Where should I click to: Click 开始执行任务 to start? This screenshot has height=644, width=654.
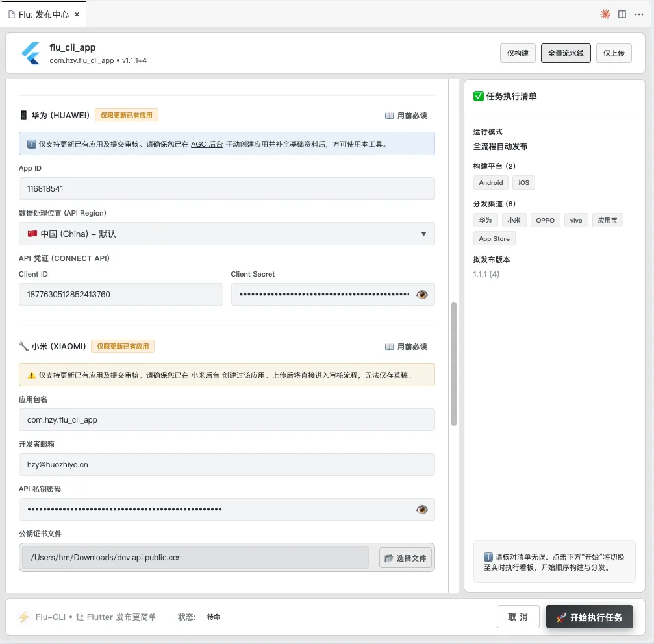point(589,617)
